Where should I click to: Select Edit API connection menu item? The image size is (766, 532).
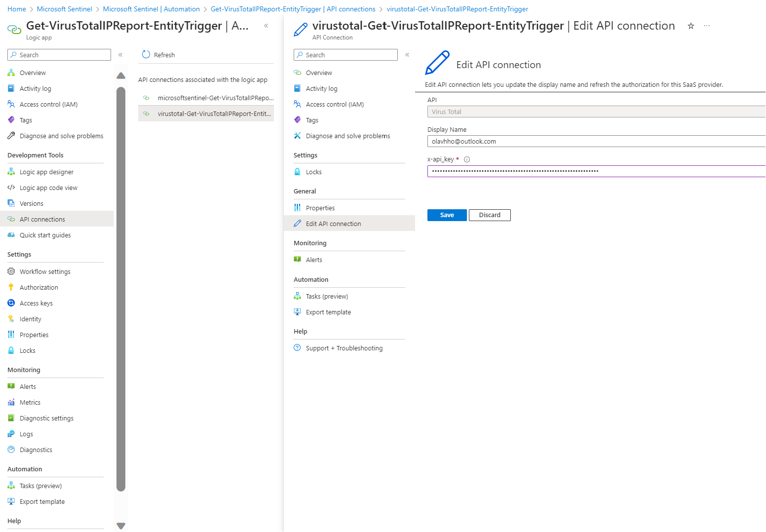(x=349, y=224)
